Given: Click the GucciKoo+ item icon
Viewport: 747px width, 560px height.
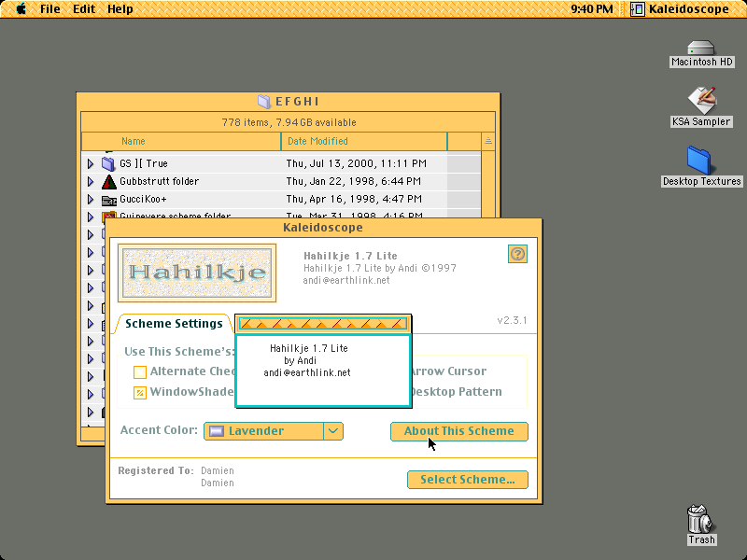Looking at the screenshot, I should pos(108,200).
